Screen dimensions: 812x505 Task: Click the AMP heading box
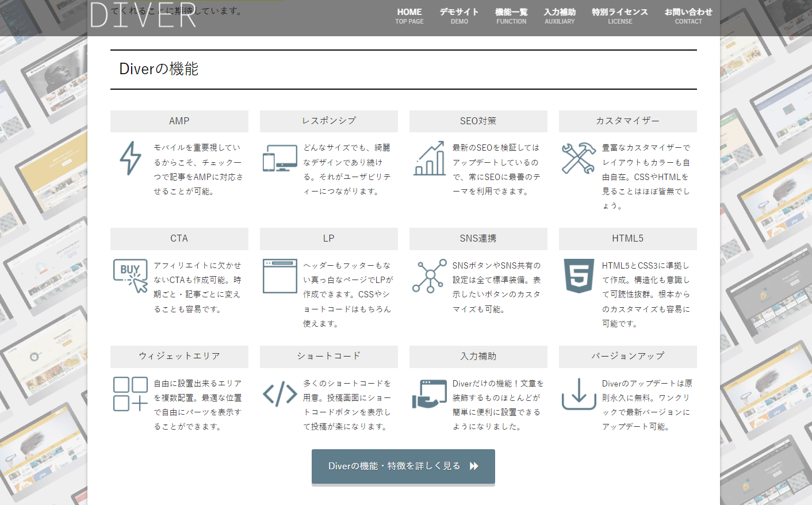(x=179, y=121)
